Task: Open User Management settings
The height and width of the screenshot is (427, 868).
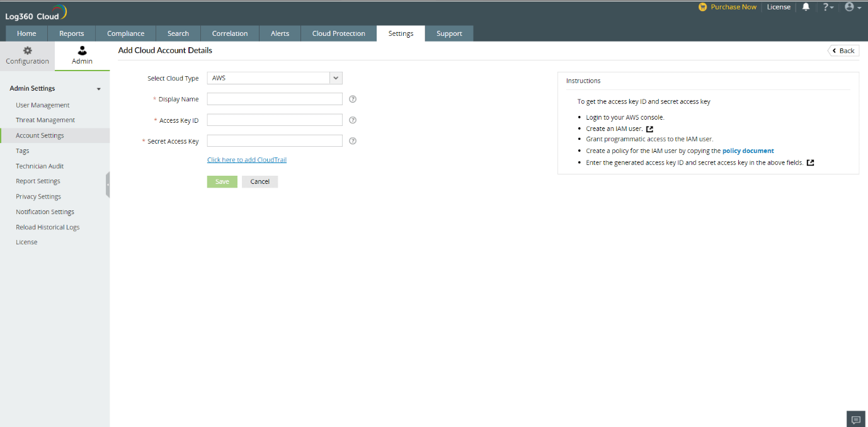Action: (x=43, y=105)
